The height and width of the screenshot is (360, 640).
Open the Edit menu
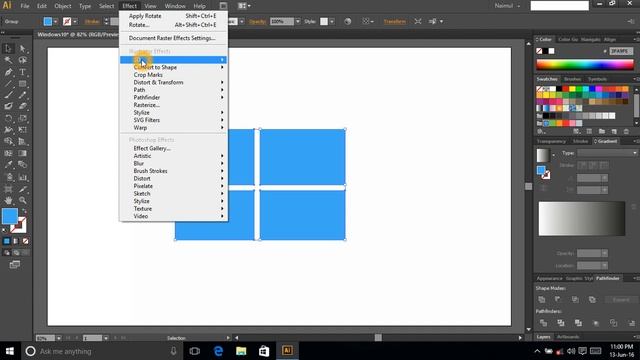[x=42, y=6]
